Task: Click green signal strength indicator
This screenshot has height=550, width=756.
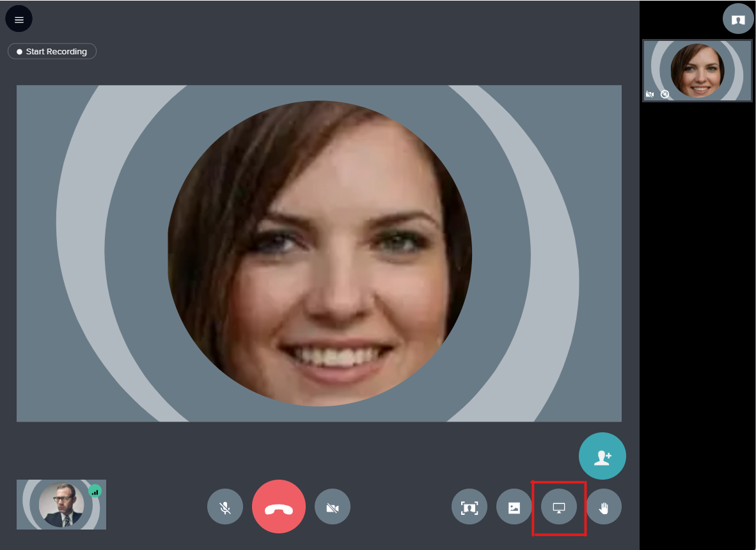Action: pos(95,491)
